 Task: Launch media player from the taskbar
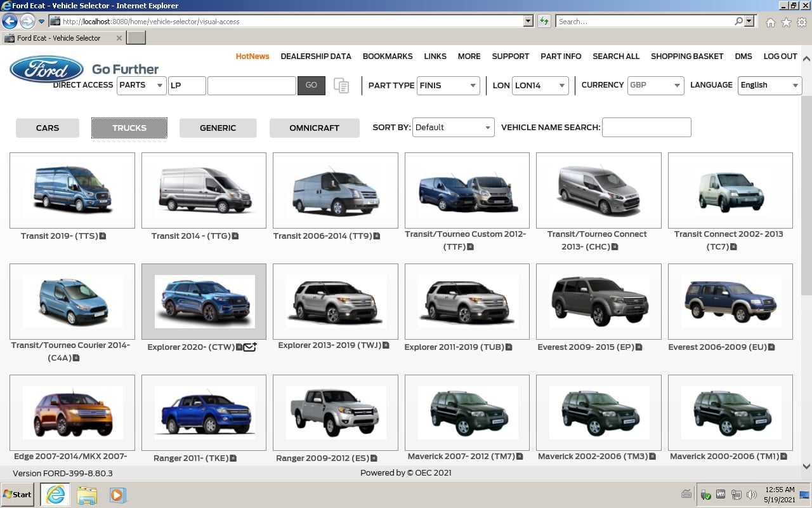coord(118,495)
